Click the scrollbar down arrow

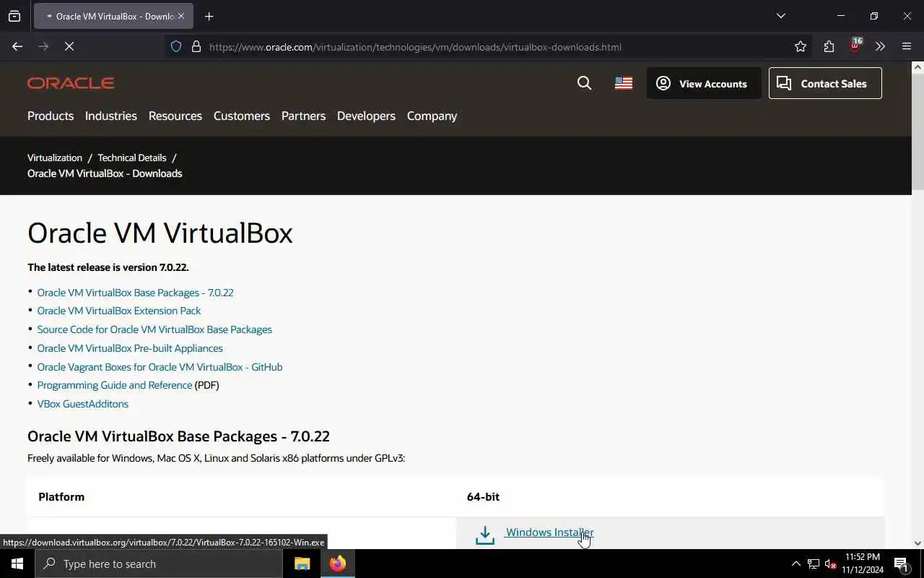[x=918, y=543]
